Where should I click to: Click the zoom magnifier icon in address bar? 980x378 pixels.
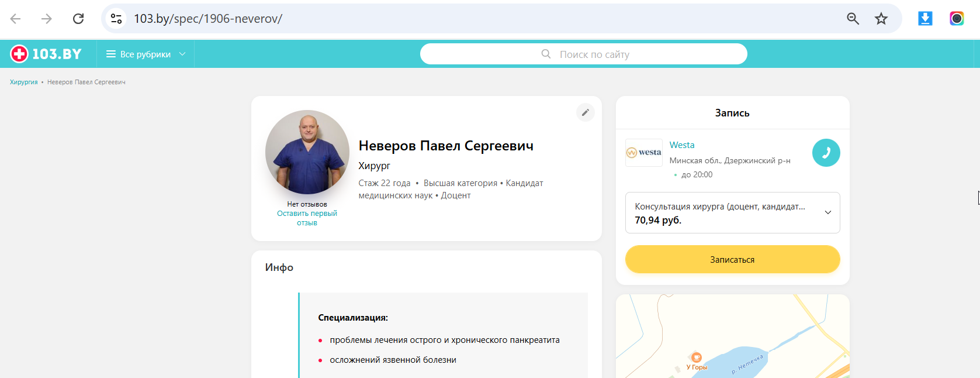click(853, 19)
